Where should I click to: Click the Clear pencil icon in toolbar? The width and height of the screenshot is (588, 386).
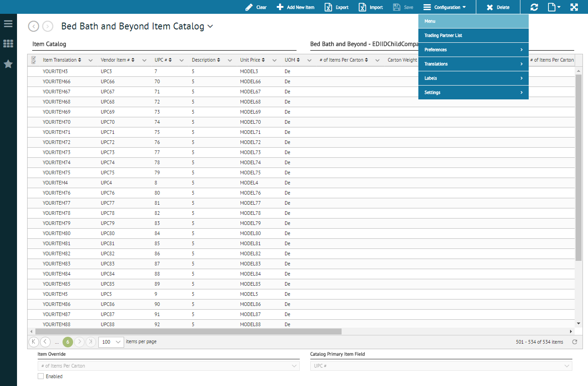pyautogui.click(x=249, y=7)
